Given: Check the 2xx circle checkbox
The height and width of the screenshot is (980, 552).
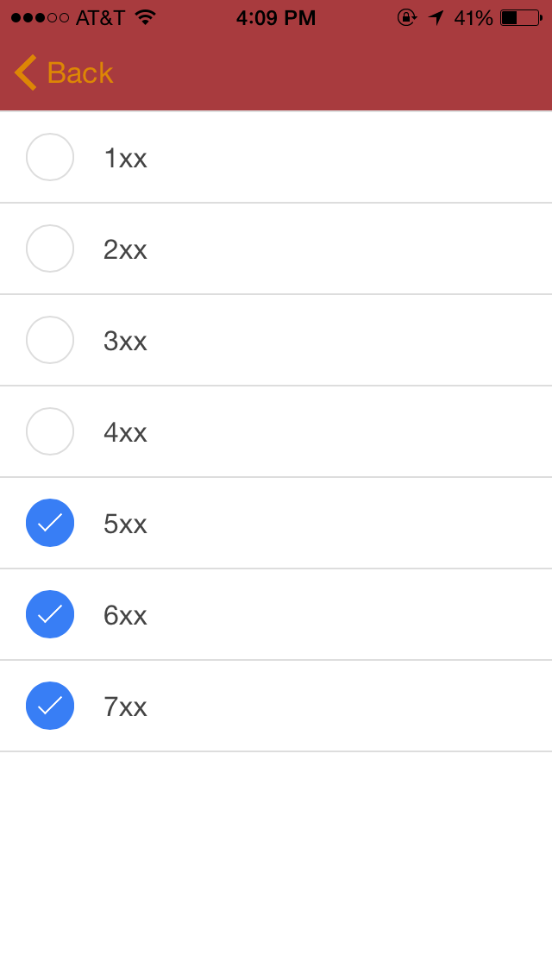Looking at the screenshot, I should [50, 248].
